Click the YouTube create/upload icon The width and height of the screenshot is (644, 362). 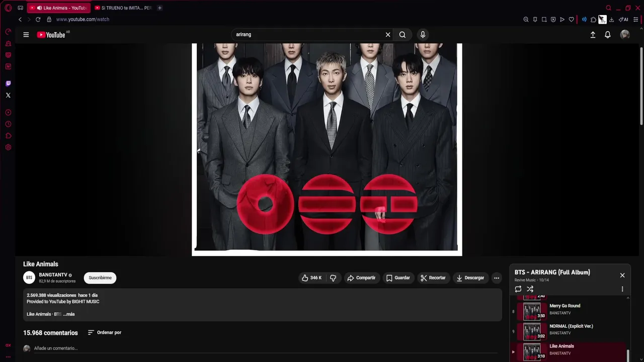[593, 35]
